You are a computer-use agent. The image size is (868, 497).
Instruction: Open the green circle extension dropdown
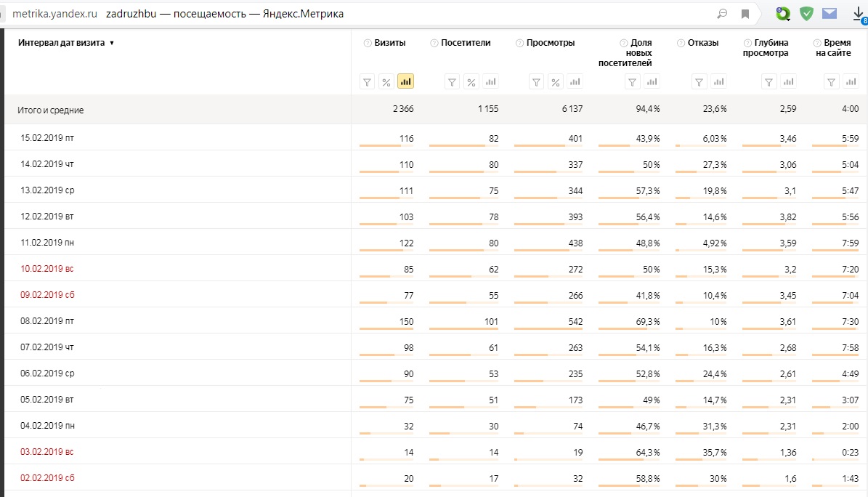coord(783,14)
